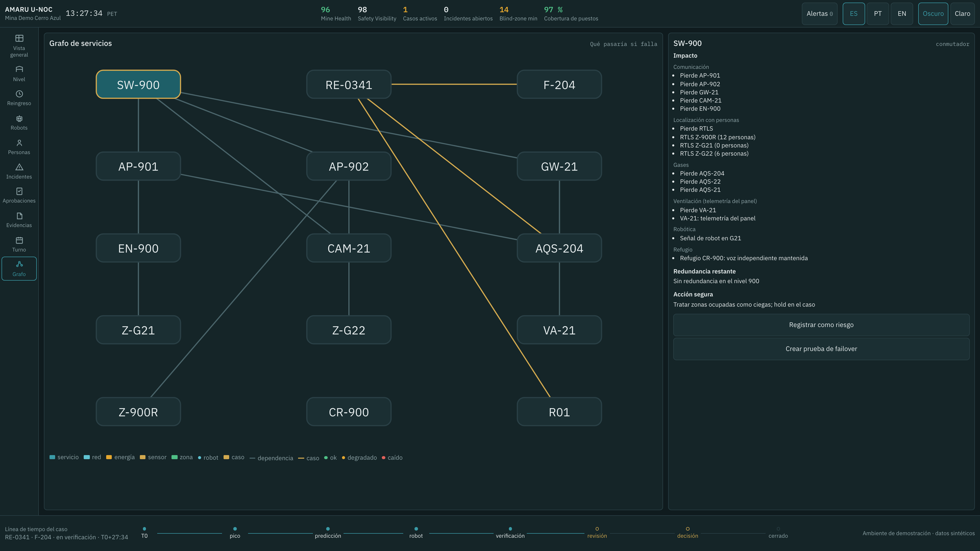Switch language to PT
The width and height of the screenshot is (980, 551).
(877, 14)
